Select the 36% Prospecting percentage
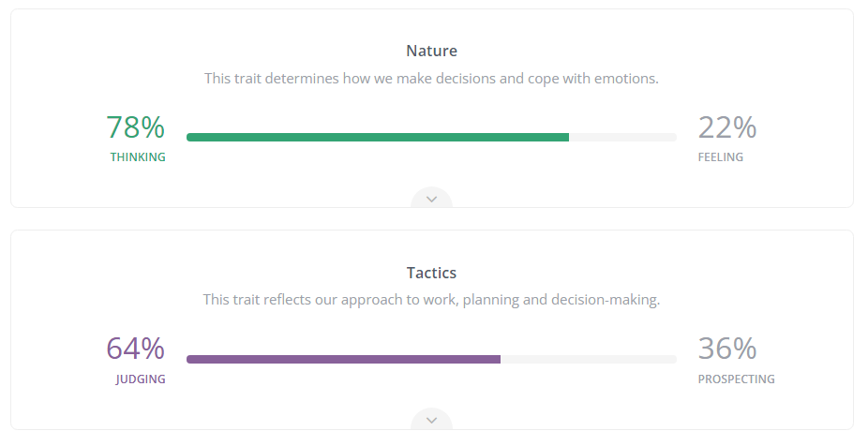The height and width of the screenshot is (446, 868). coord(726,348)
